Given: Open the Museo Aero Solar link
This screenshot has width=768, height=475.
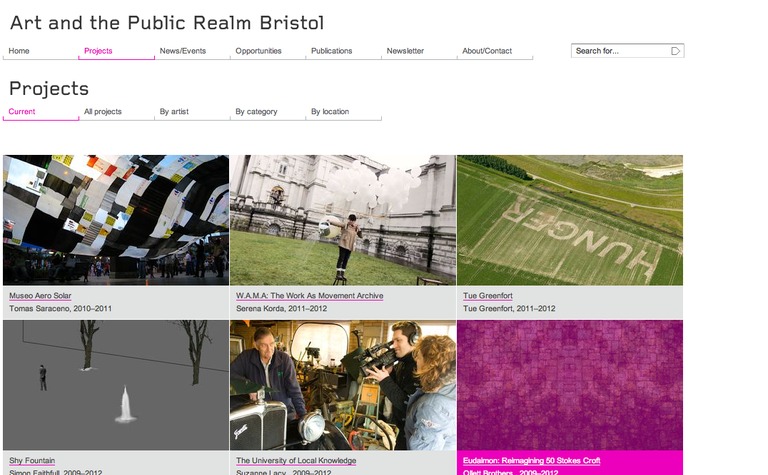Looking at the screenshot, I should 40,296.
